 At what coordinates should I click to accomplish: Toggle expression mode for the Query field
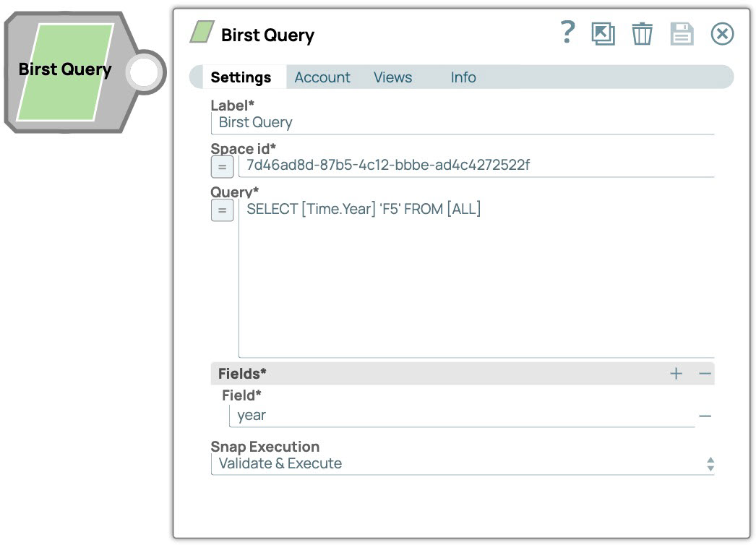tap(222, 210)
